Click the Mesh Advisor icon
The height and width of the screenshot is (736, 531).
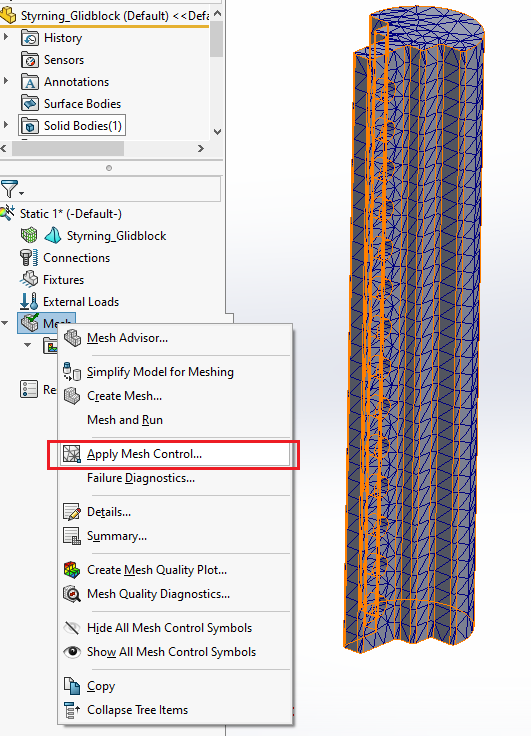coord(72,338)
